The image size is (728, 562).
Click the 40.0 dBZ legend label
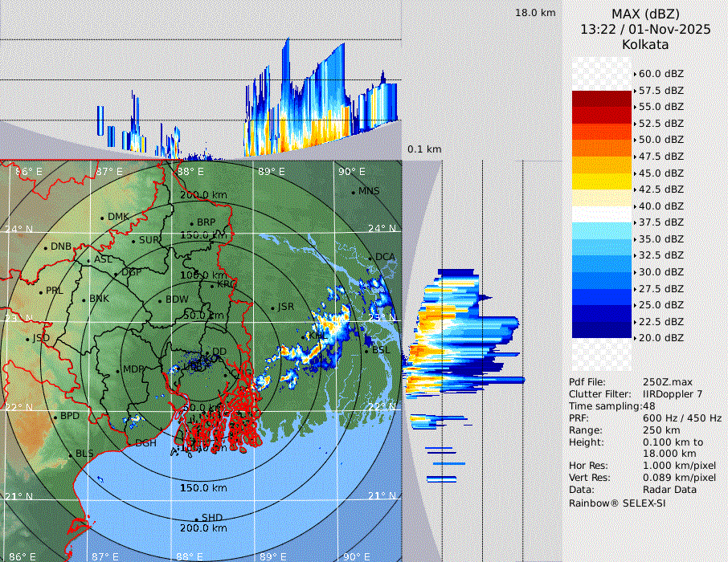click(661, 206)
